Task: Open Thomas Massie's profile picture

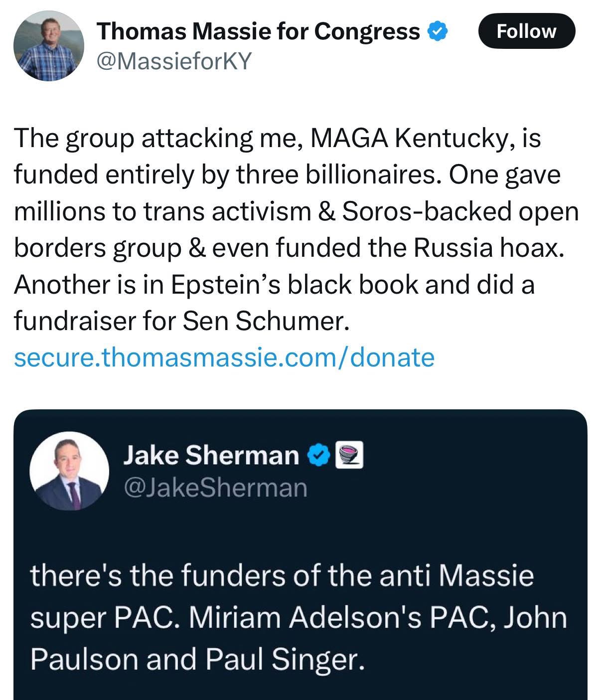Action: (49, 46)
